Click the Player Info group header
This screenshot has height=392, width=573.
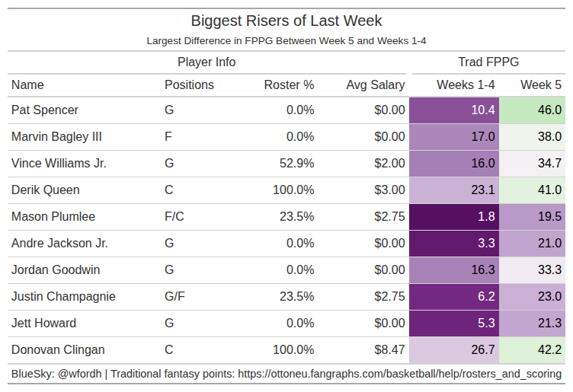206,62
